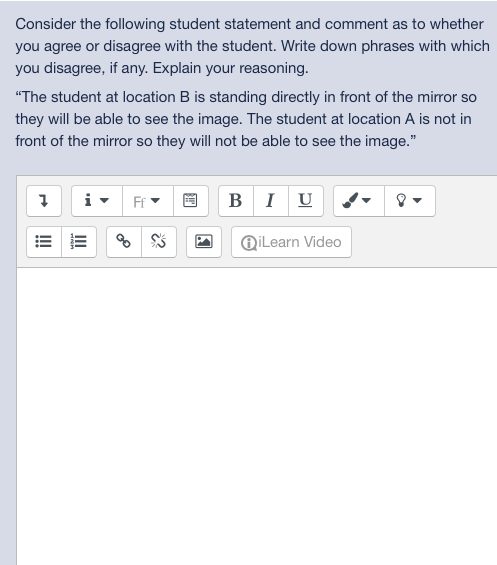Click inside the answer text area
Viewport: 497px width, 565px height.
point(257,416)
